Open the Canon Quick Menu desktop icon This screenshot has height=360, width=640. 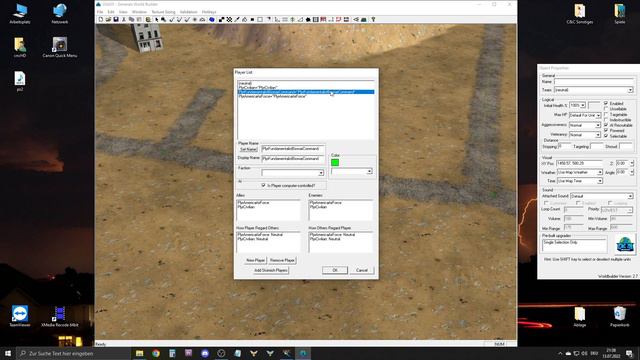pyautogui.click(x=60, y=47)
